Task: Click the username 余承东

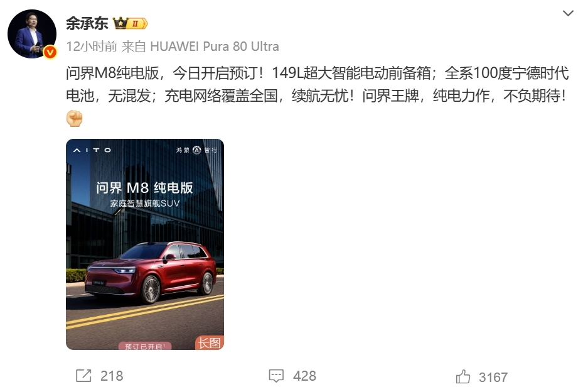Action: [x=87, y=24]
